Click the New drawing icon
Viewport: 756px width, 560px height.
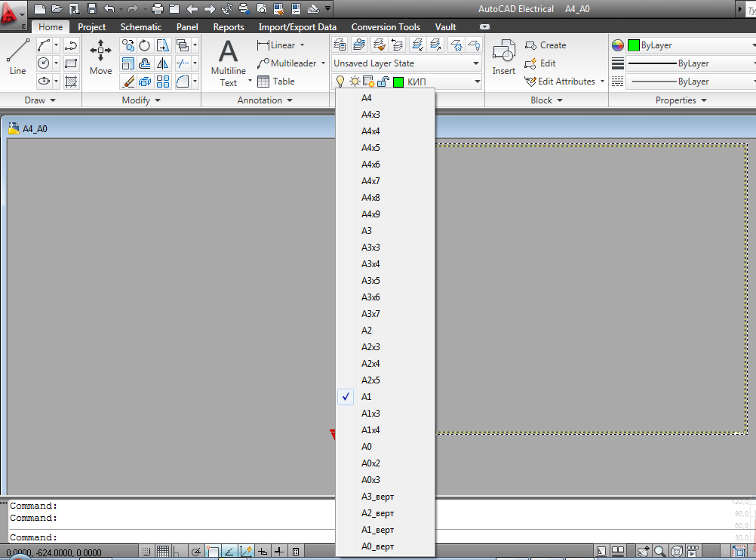coord(40,9)
